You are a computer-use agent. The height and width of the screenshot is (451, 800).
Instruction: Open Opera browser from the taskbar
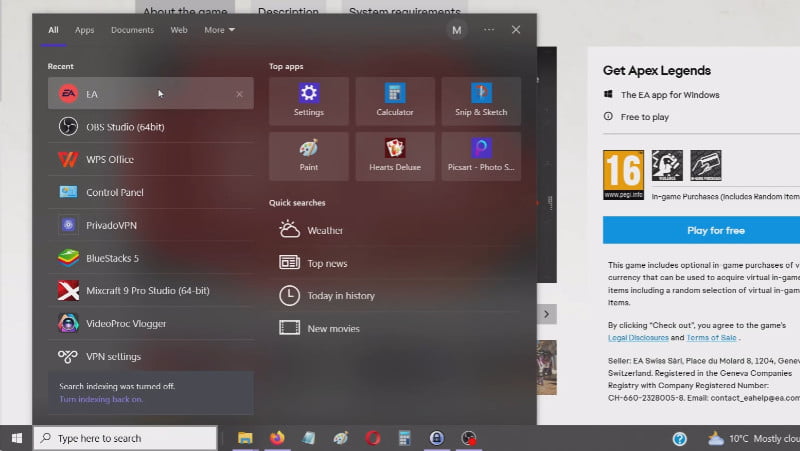coord(373,438)
